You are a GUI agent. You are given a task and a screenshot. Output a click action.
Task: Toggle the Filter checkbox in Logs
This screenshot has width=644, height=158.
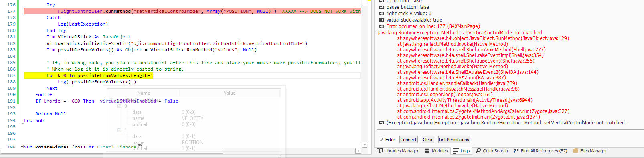click(381, 140)
